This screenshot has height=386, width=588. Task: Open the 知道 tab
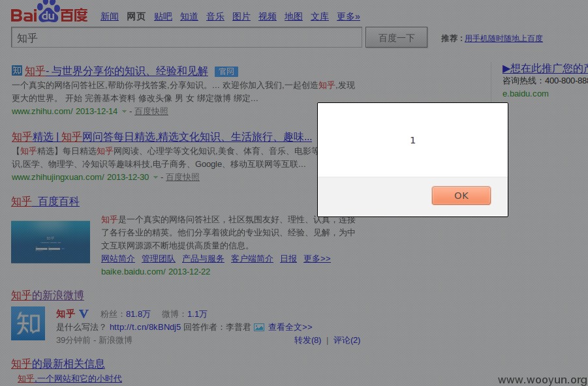coord(189,16)
